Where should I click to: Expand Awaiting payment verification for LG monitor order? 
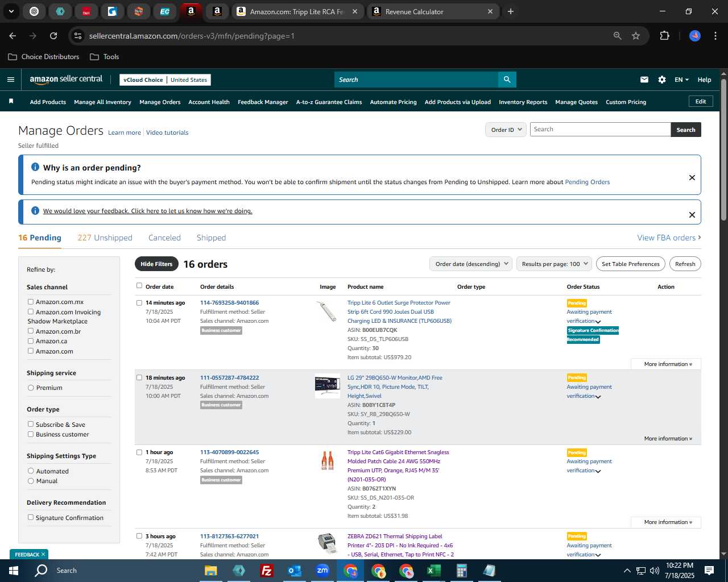pyautogui.click(x=598, y=396)
